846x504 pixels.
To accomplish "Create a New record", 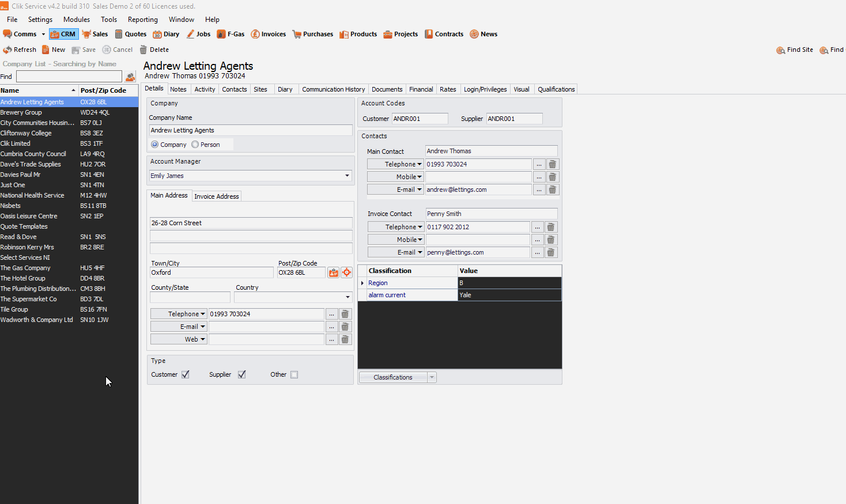I will 54,50.
